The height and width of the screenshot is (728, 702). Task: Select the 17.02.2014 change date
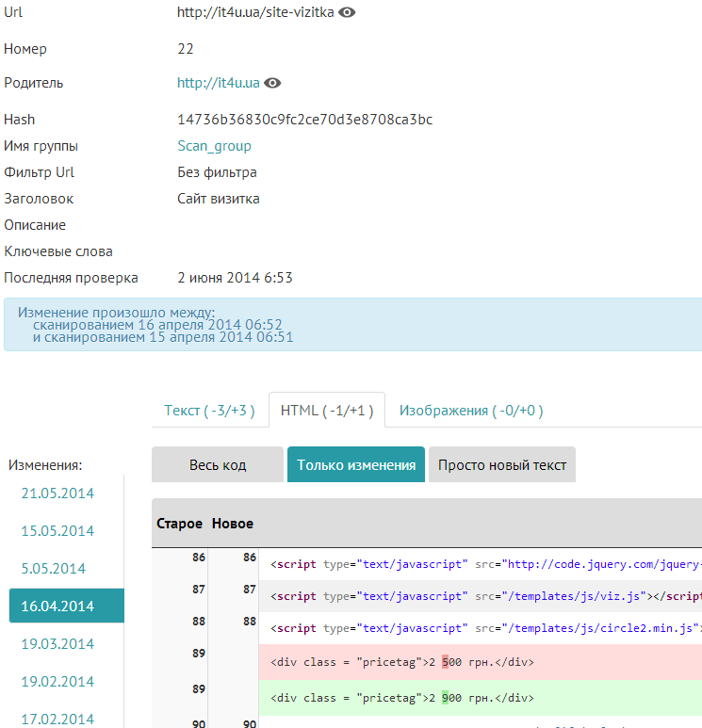pos(58,718)
